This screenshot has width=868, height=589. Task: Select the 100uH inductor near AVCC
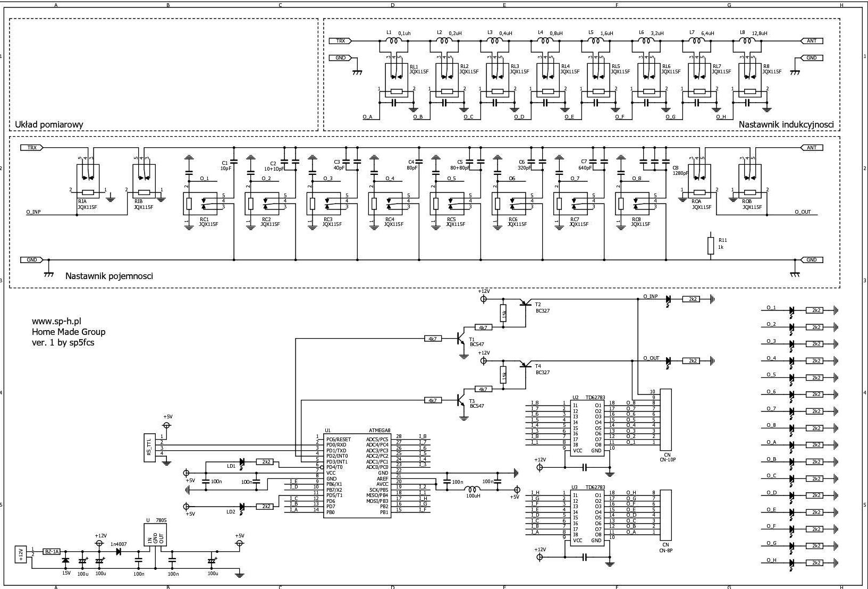tap(472, 489)
